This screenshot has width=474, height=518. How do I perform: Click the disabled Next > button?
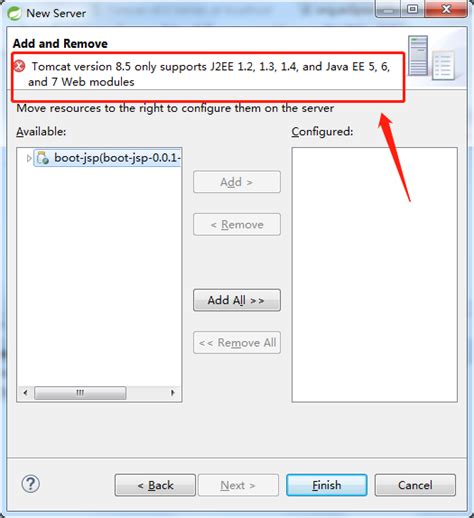[x=238, y=485]
